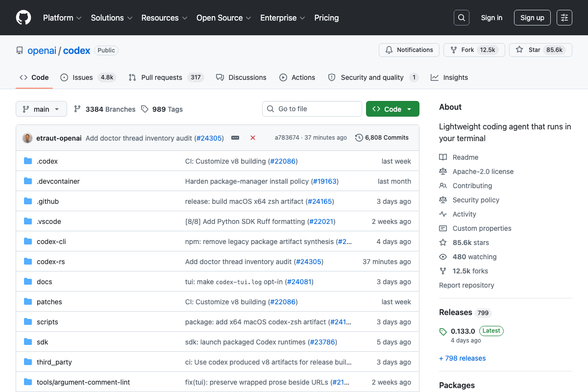Click the bell icon in Notifications
Image resolution: width=588 pixels, height=392 pixels.
(x=389, y=50)
